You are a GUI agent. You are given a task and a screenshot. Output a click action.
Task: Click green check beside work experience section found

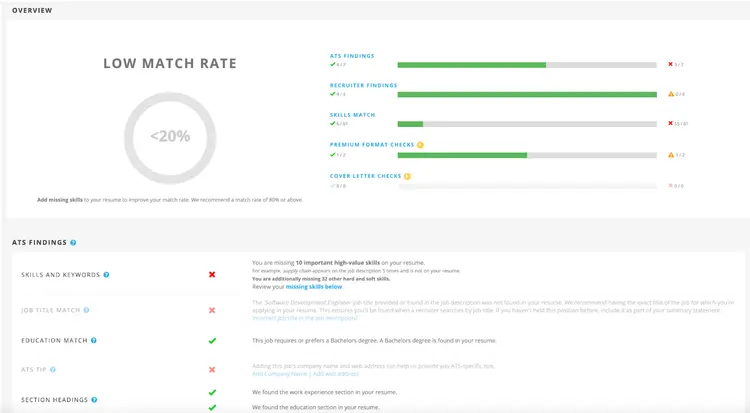[x=212, y=392]
